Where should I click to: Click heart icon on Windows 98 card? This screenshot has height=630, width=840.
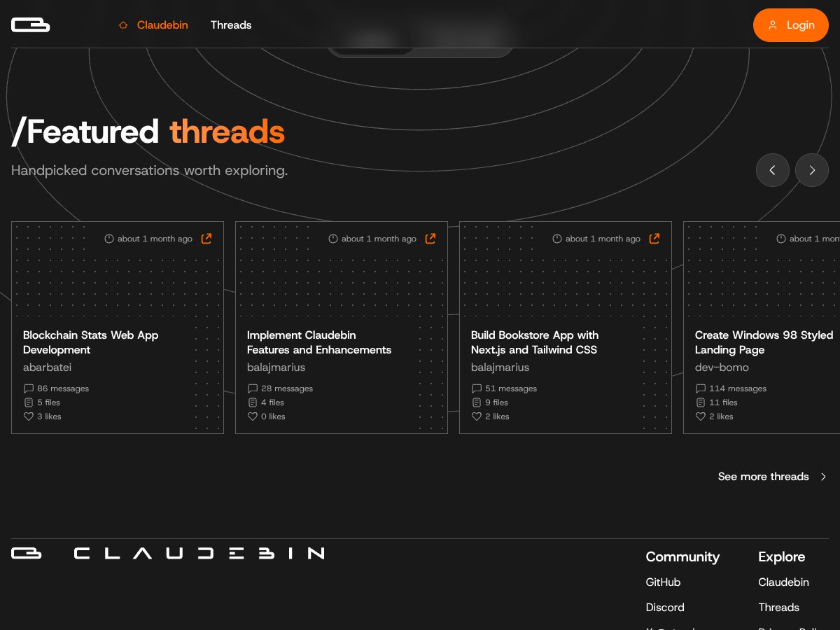[701, 416]
